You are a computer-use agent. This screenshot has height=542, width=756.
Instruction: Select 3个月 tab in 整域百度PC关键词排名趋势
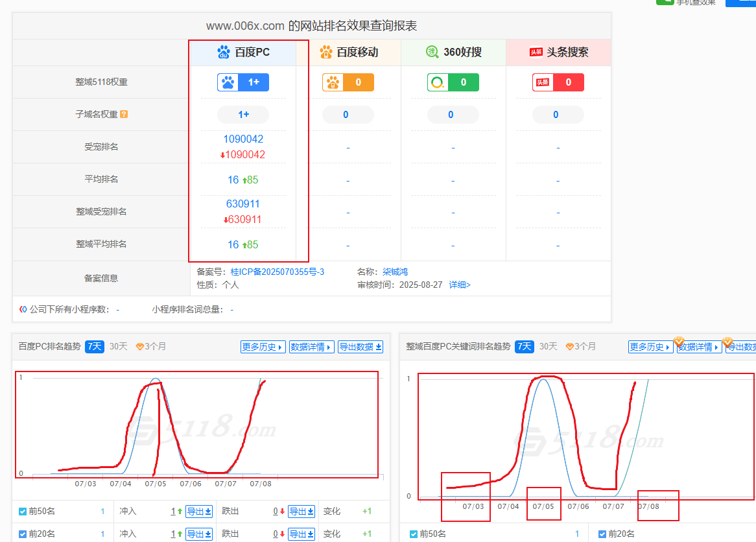(x=585, y=347)
